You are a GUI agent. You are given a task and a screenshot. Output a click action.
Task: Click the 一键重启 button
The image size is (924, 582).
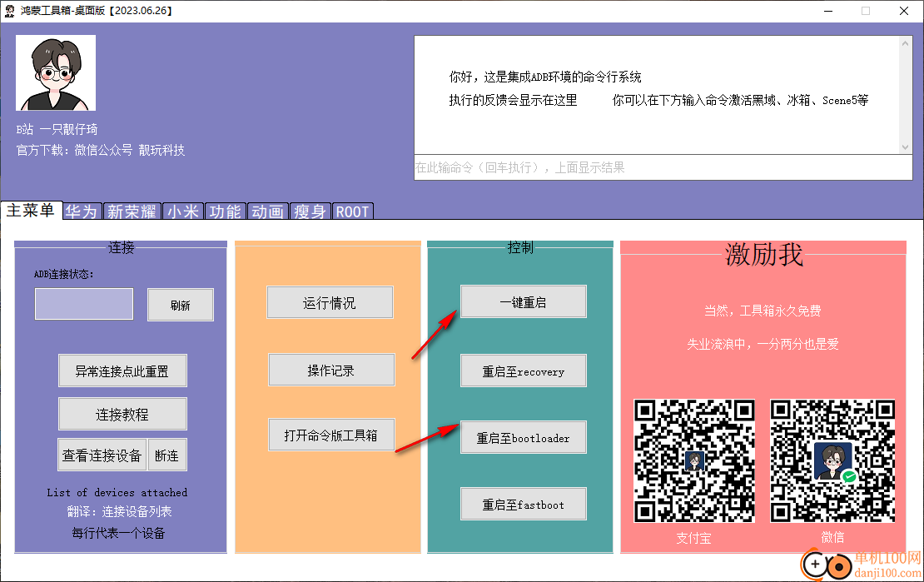point(524,302)
